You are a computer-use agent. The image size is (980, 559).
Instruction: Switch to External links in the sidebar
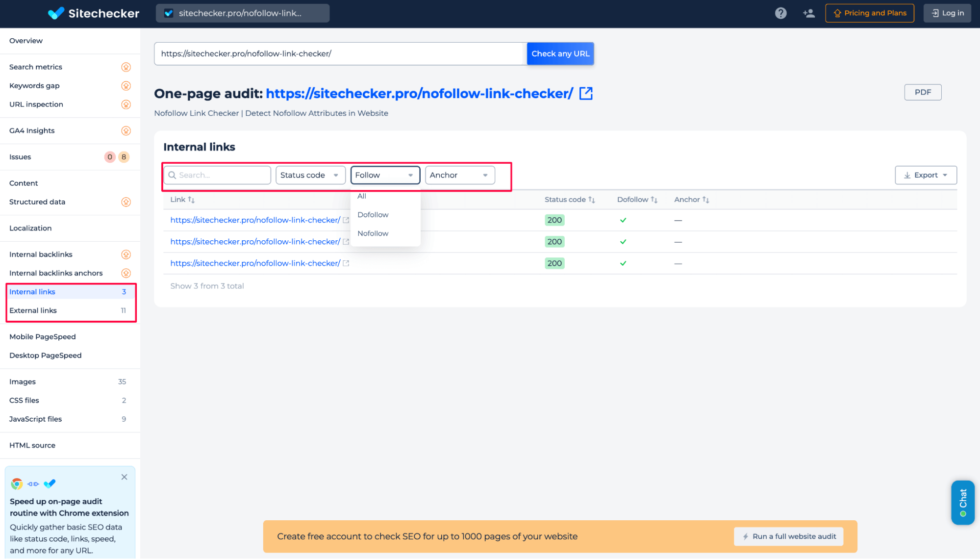[x=33, y=310]
